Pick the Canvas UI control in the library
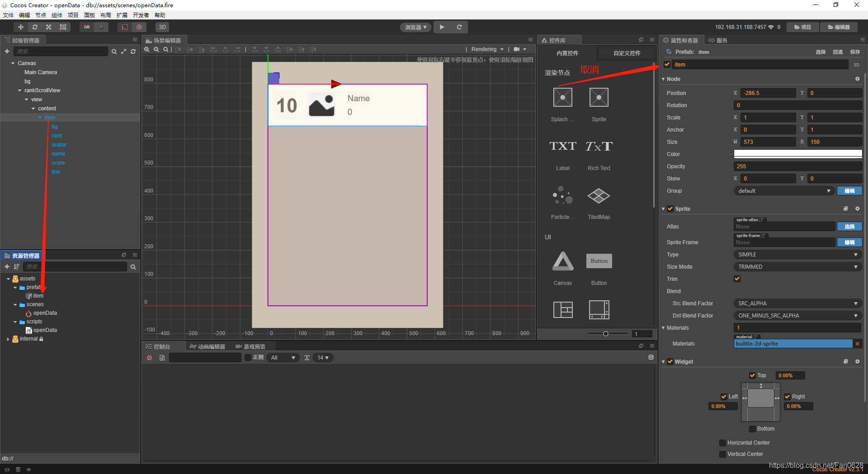868x474 pixels. tap(563, 268)
